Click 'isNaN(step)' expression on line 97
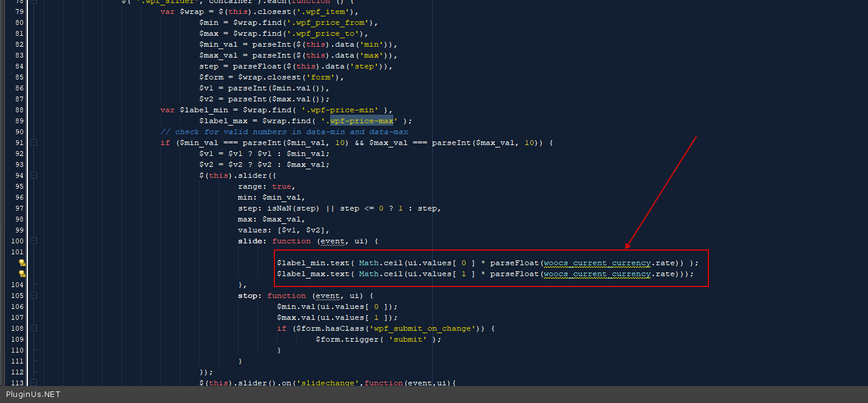Viewport: 868px width, 403px height. (294, 208)
